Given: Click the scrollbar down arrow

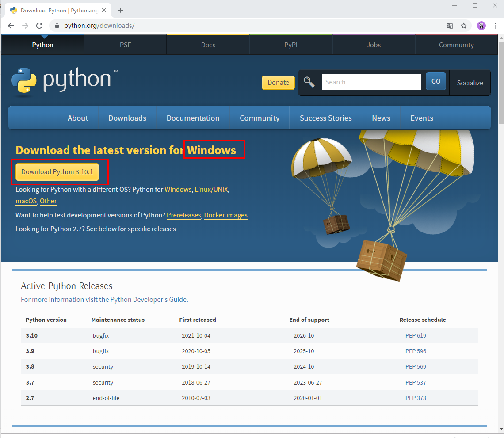Looking at the screenshot, I should click(501, 430).
